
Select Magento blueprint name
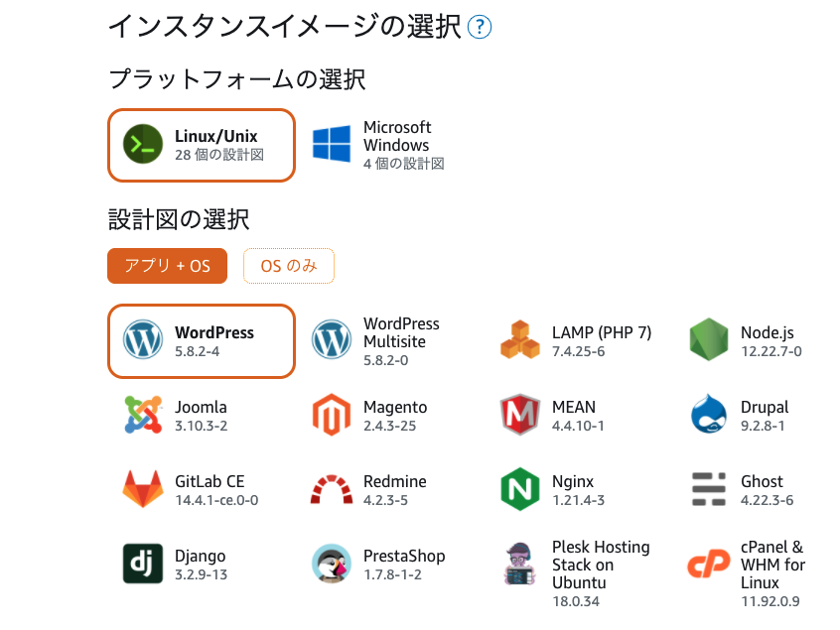pos(395,408)
